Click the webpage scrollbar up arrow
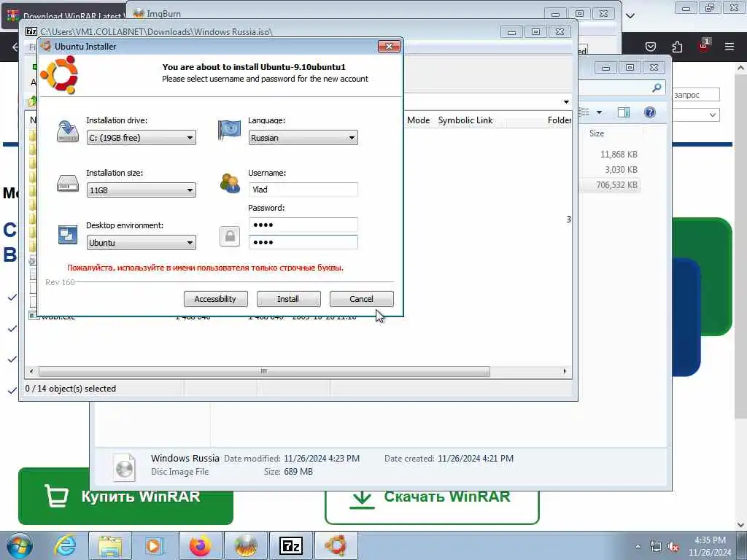Screen dimensions: 747x560 click(x=741, y=68)
